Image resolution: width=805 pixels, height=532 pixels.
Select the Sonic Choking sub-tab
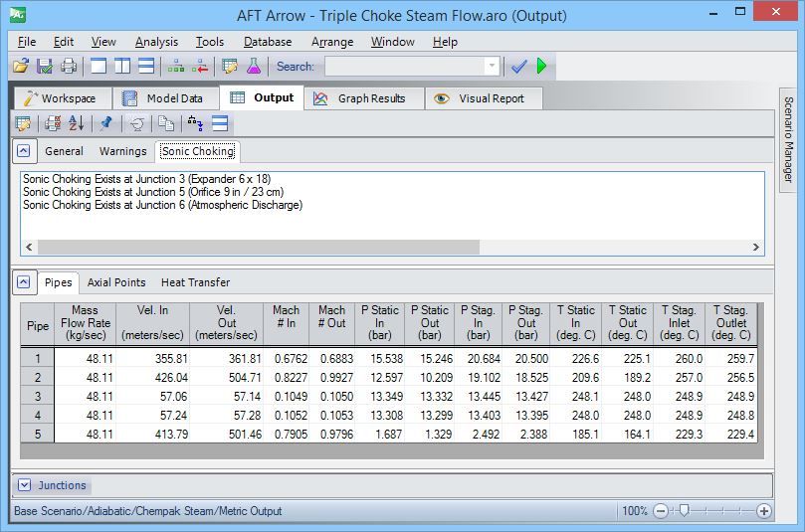(198, 151)
